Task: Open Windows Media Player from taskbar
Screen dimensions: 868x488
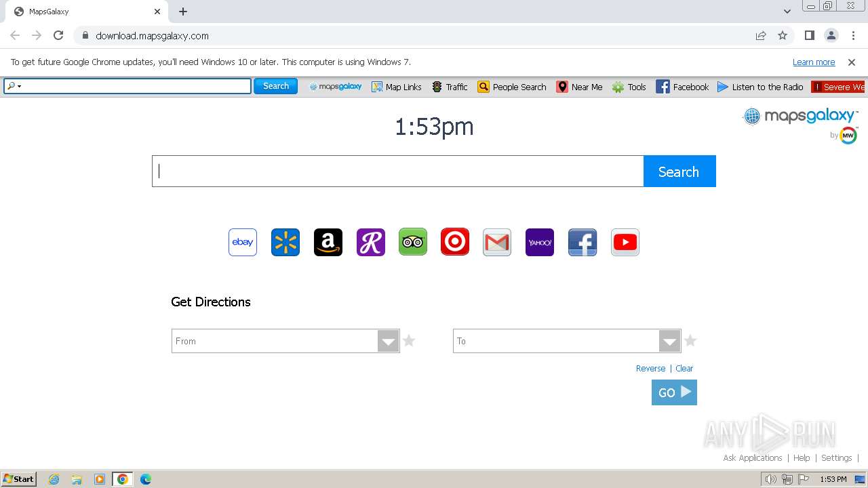Action: (100, 479)
